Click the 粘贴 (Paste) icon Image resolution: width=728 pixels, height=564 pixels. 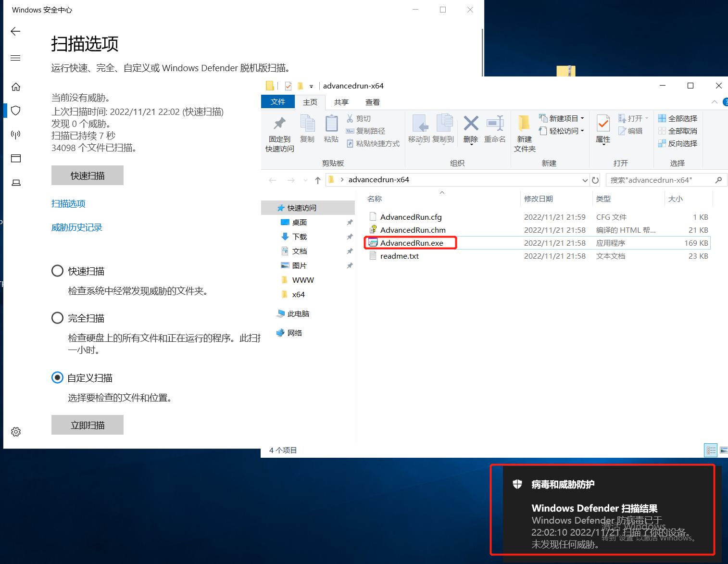point(331,129)
